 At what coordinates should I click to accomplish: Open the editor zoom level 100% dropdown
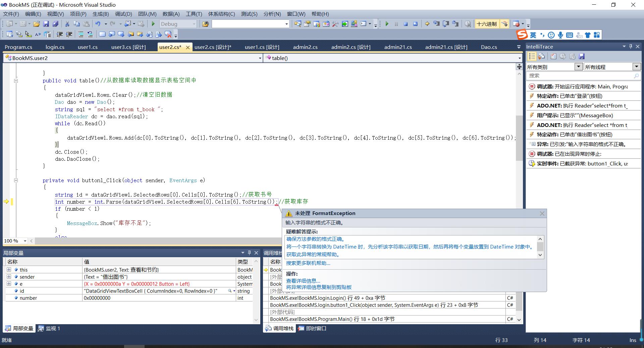[x=25, y=241]
